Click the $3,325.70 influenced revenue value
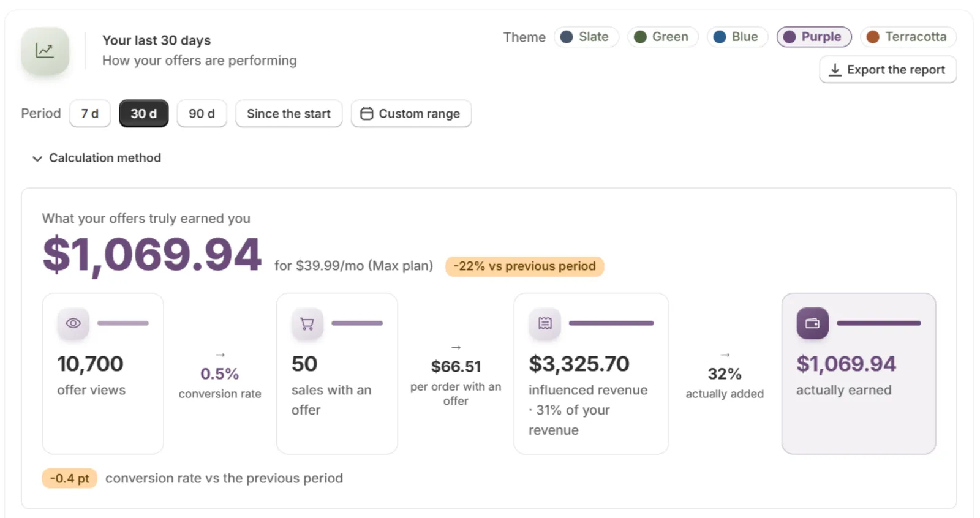Image resolution: width=980 pixels, height=518 pixels. [579, 364]
